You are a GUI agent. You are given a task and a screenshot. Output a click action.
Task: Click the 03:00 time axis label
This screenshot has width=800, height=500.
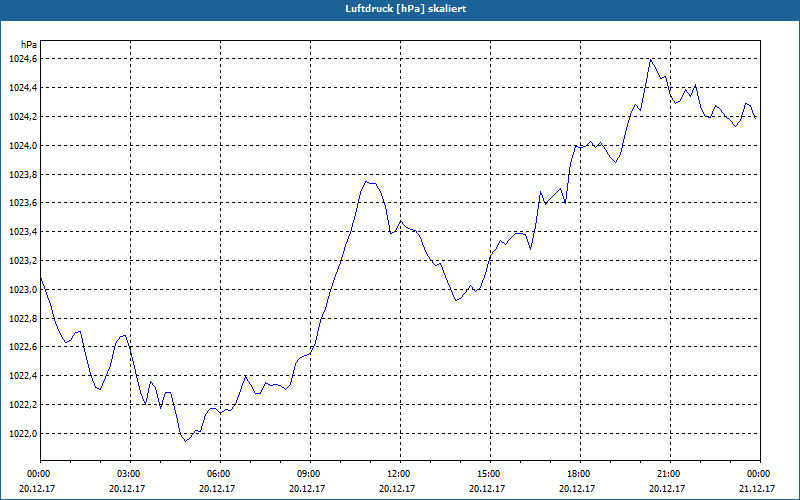click(x=131, y=474)
